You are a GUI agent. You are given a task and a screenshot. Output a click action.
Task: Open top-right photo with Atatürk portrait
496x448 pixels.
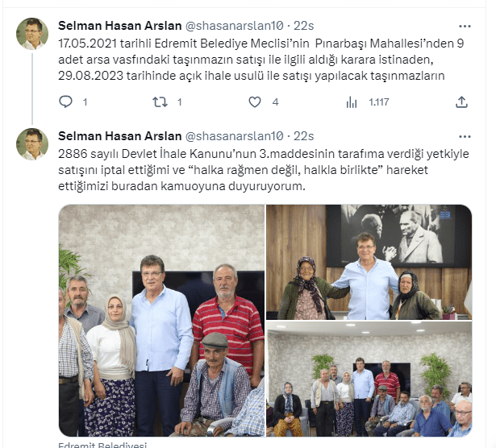coord(369,262)
